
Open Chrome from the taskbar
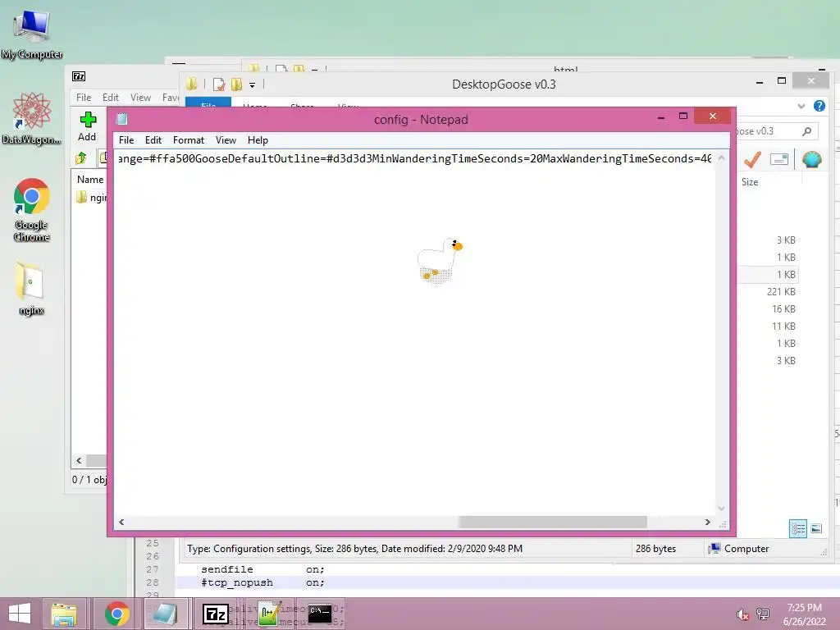(116, 614)
